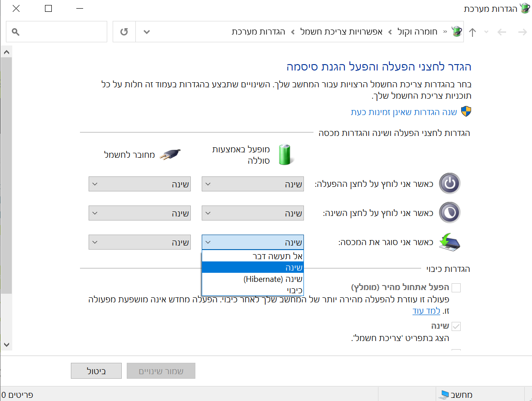Click the vertical scrollbar thumb

[x=6, y=175]
